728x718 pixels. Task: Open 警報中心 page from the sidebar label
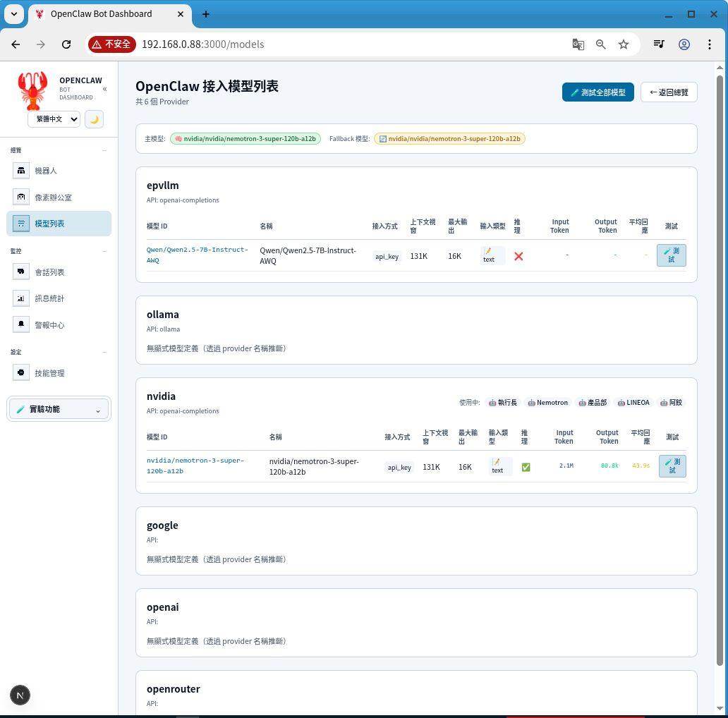(x=49, y=325)
